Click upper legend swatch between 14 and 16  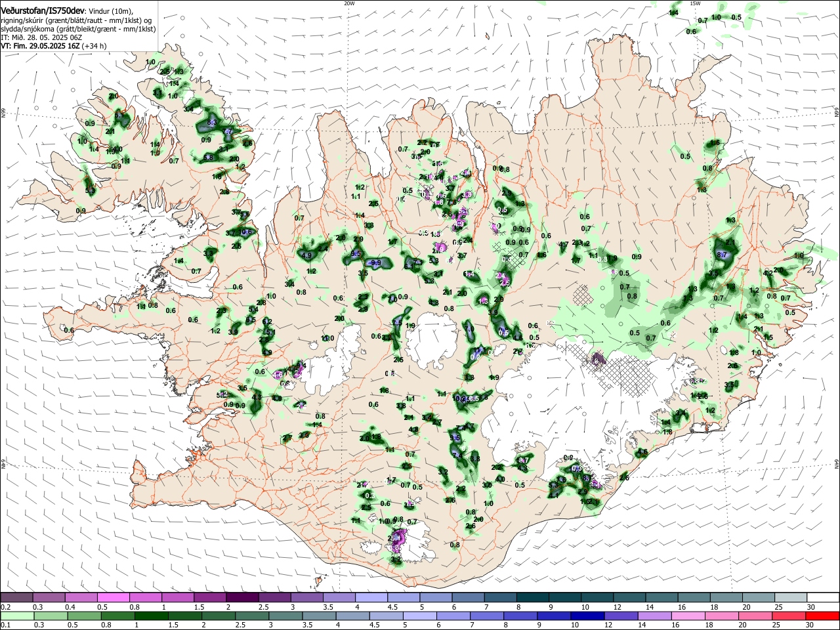661,598
